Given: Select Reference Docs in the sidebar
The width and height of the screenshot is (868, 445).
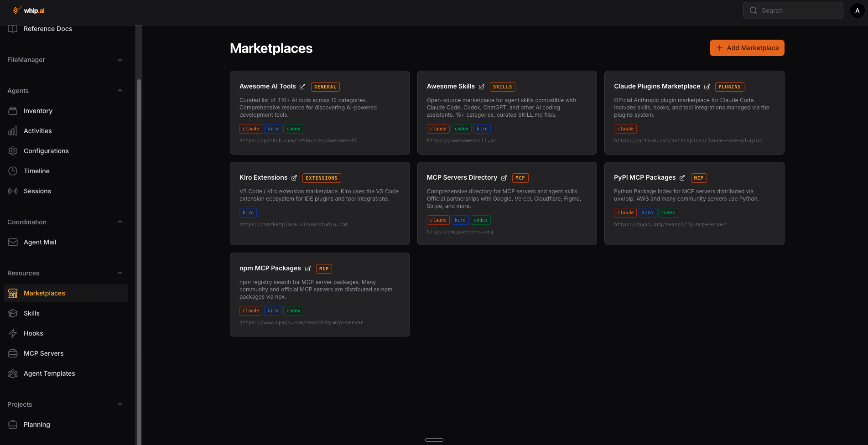Looking at the screenshot, I should (47, 29).
